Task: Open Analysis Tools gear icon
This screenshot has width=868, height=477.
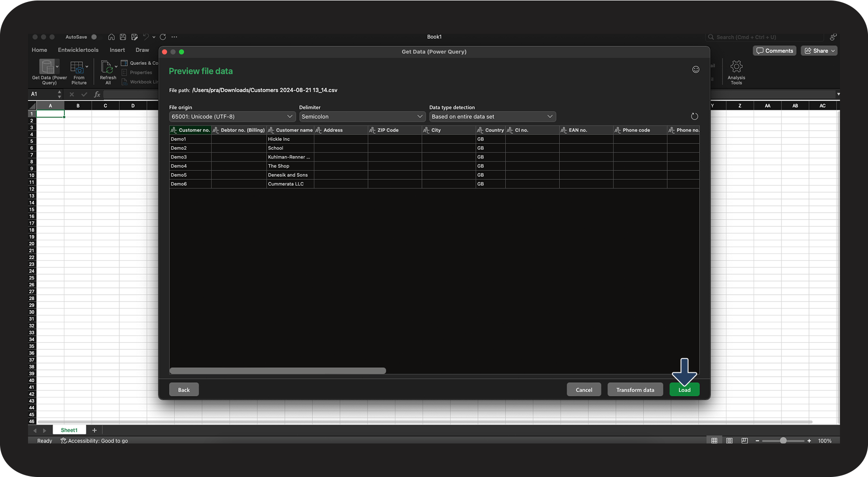Action: tap(736, 67)
